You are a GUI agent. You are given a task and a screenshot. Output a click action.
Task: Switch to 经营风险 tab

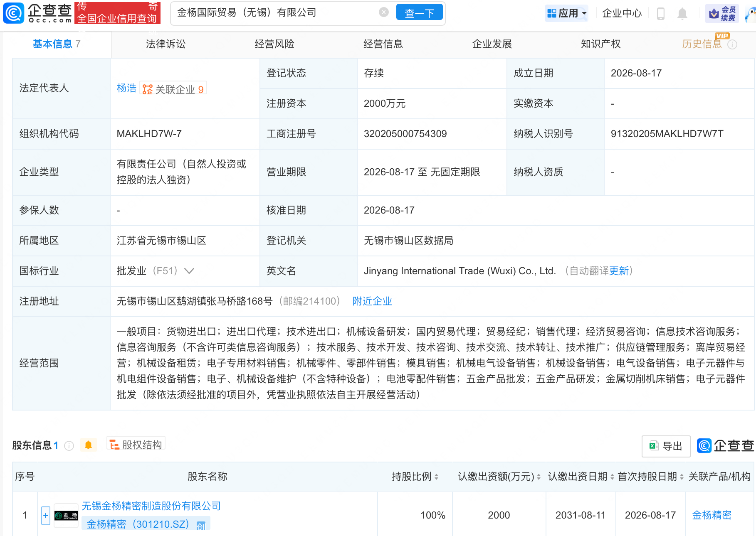point(274,44)
